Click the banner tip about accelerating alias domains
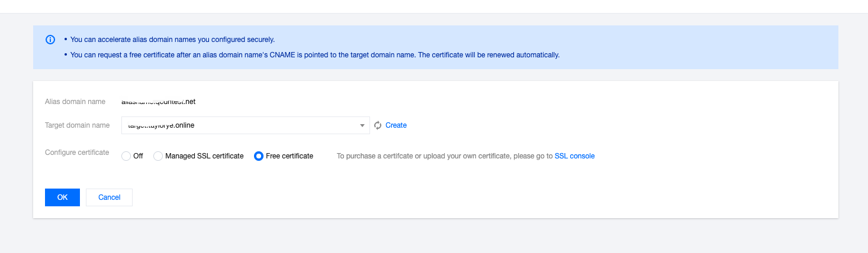 point(172,40)
